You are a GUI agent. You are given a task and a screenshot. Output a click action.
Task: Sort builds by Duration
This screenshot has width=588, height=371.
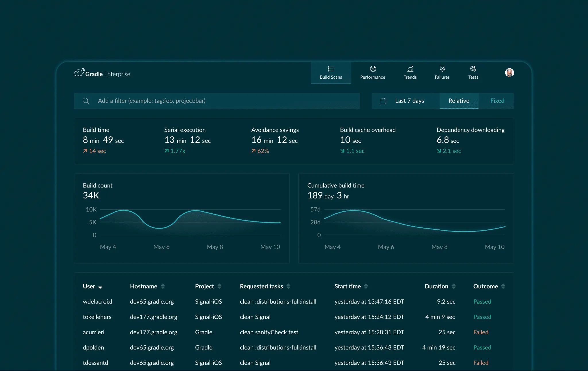coord(454,286)
